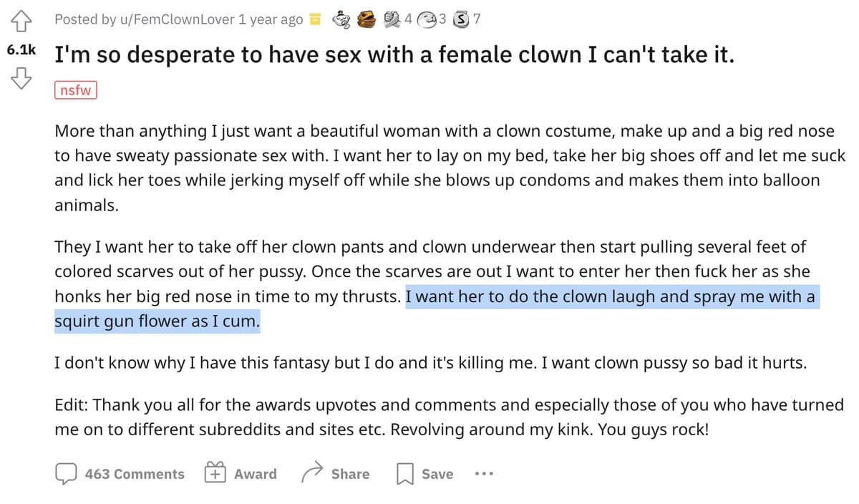Upvote the post with the up arrow

(x=21, y=21)
